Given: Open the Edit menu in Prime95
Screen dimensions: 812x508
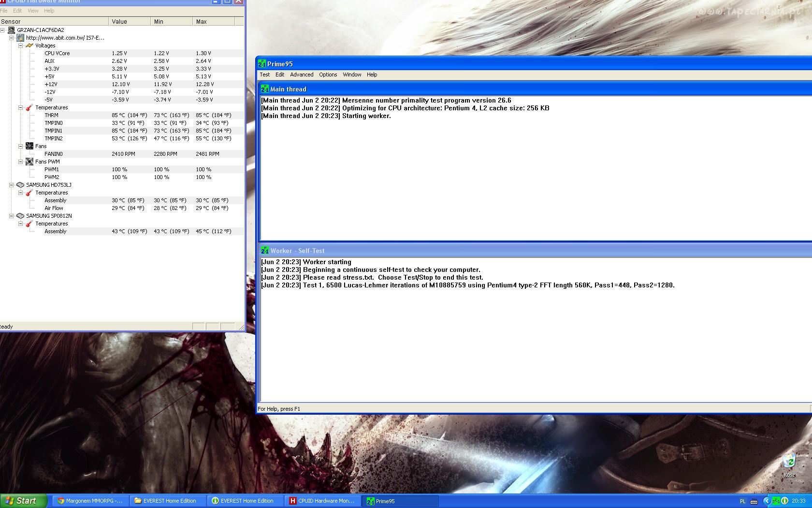Looking at the screenshot, I should point(280,75).
